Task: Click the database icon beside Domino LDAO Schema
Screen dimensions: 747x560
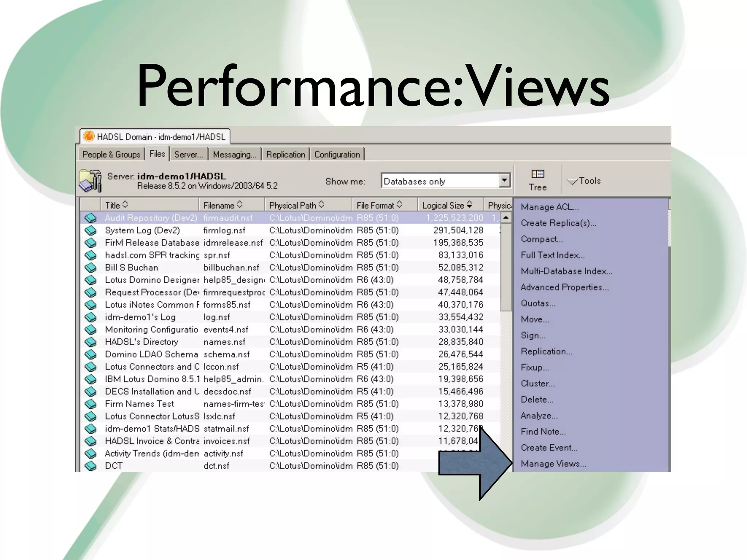Action: coord(90,354)
